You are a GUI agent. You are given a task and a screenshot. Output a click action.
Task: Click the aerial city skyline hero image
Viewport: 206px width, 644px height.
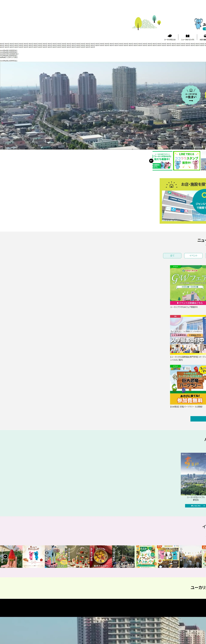coord(103,106)
